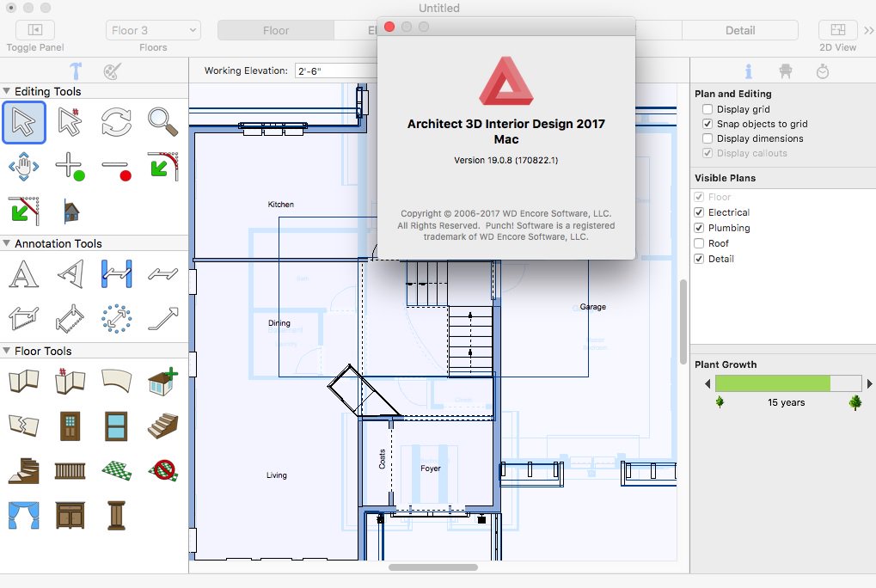
Task: Select the circular dotted dimension tool
Action: coord(116,319)
